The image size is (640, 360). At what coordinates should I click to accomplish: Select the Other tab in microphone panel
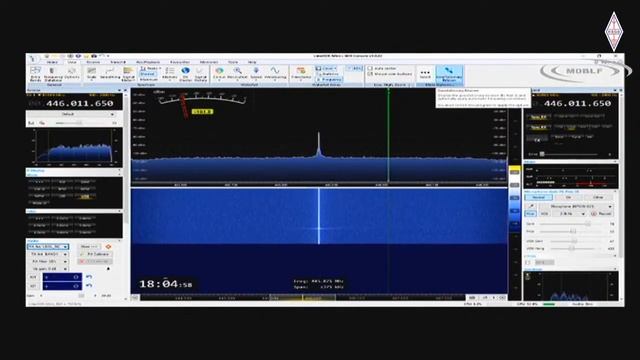[598, 198]
